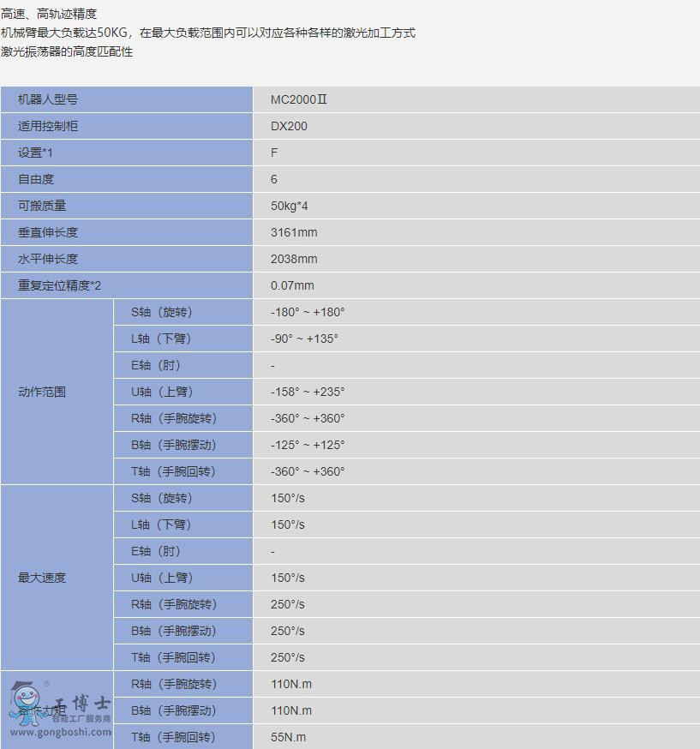700x749 pixels.
Task: Click the 50kg*4 payload value
Action: pos(290,206)
